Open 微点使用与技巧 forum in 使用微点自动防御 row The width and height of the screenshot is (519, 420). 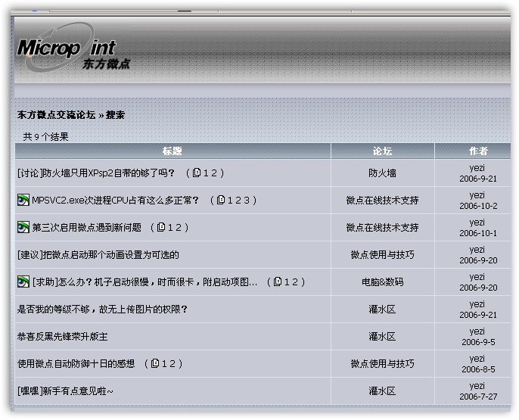click(382, 364)
